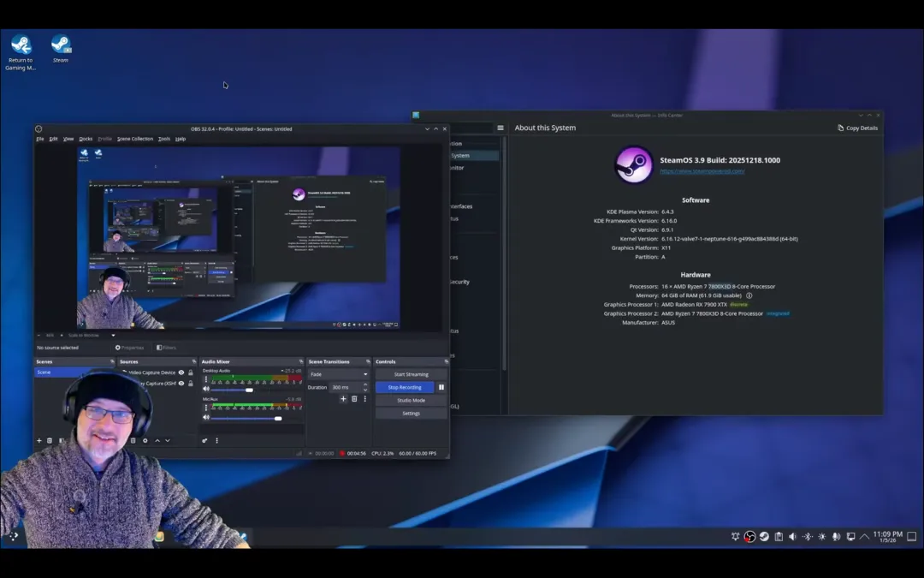
Task: Open Bluetooth tray icon
Action: click(808, 536)
